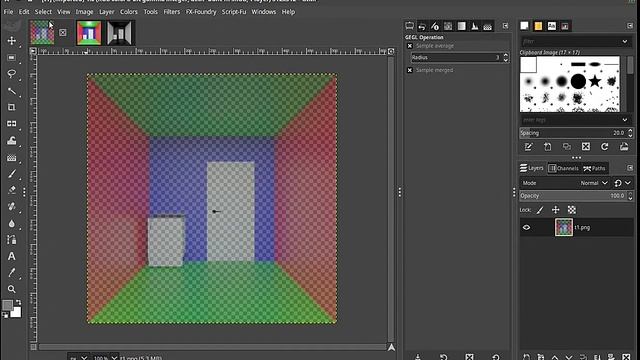The image size is (640, 360).
Task: Switch to the second image tab thumbnail
Action: tap(89, 33)
